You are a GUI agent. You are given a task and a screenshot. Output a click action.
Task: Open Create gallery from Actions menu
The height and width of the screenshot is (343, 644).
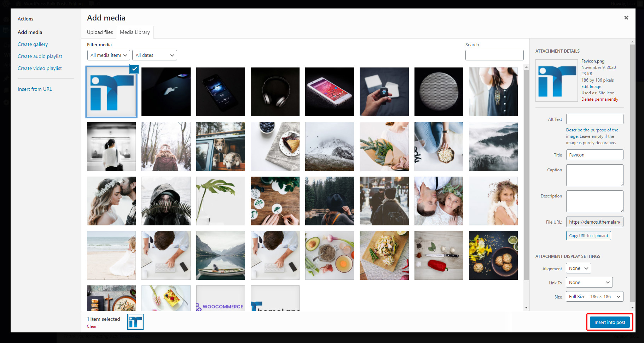[x=33, y=44]
